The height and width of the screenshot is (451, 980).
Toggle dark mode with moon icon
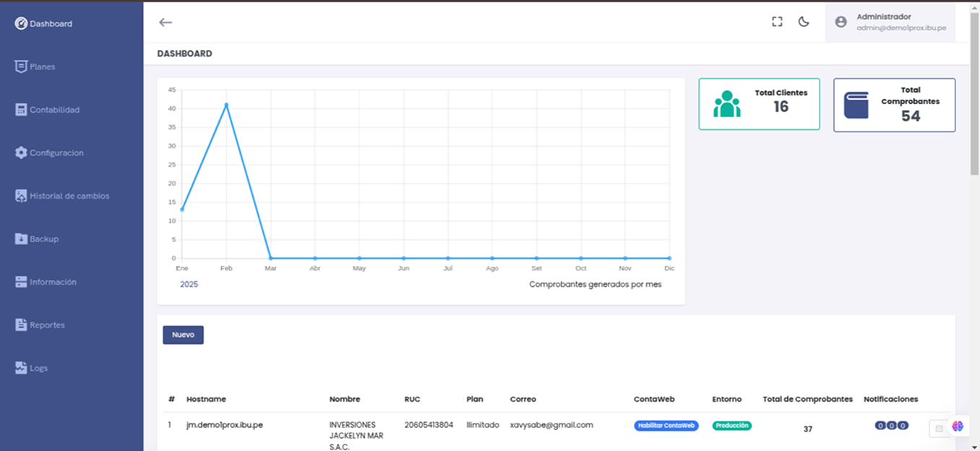tap(804, 22)
